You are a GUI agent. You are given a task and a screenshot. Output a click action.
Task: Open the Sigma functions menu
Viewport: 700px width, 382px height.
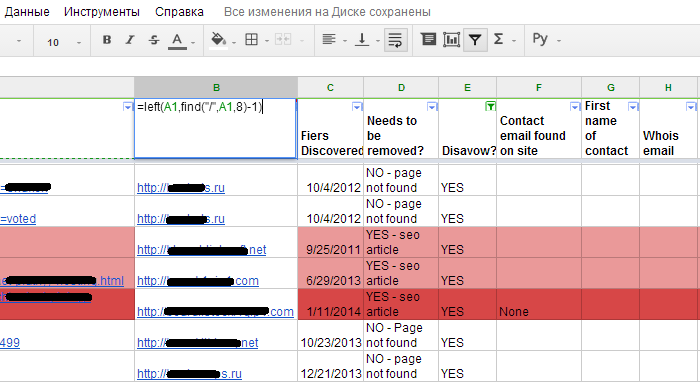click(x=499, y=40)
